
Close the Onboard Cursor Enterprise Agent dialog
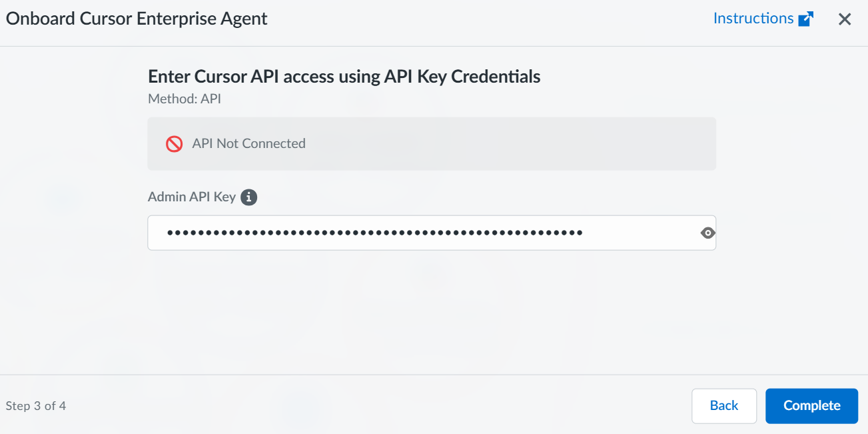[x=845, y=19]
